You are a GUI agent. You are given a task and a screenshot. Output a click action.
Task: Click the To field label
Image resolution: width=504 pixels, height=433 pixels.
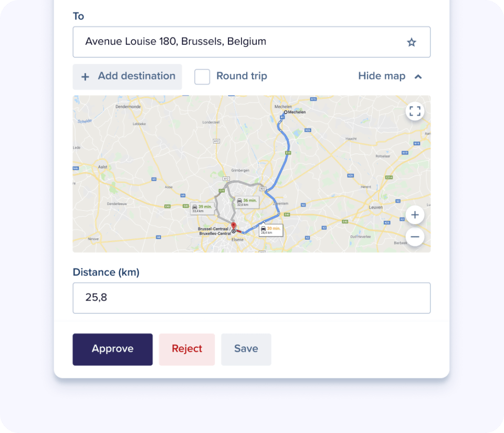[78, 16]
